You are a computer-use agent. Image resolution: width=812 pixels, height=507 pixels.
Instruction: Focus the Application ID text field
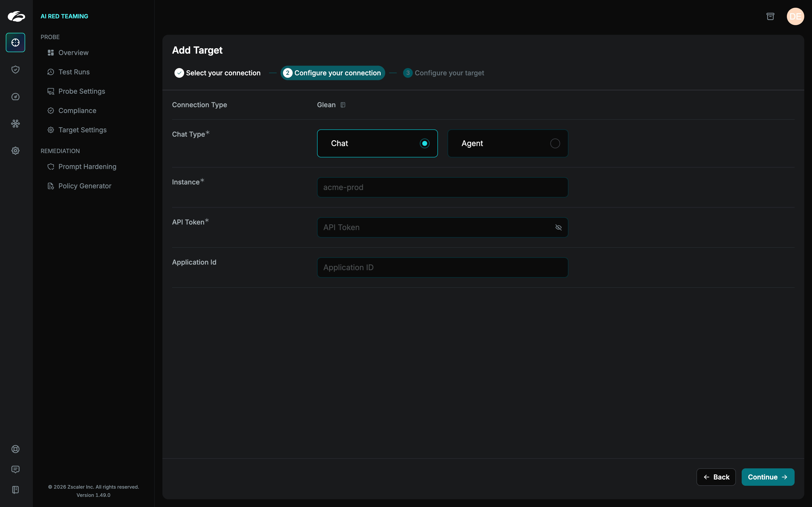coord(442,268)
